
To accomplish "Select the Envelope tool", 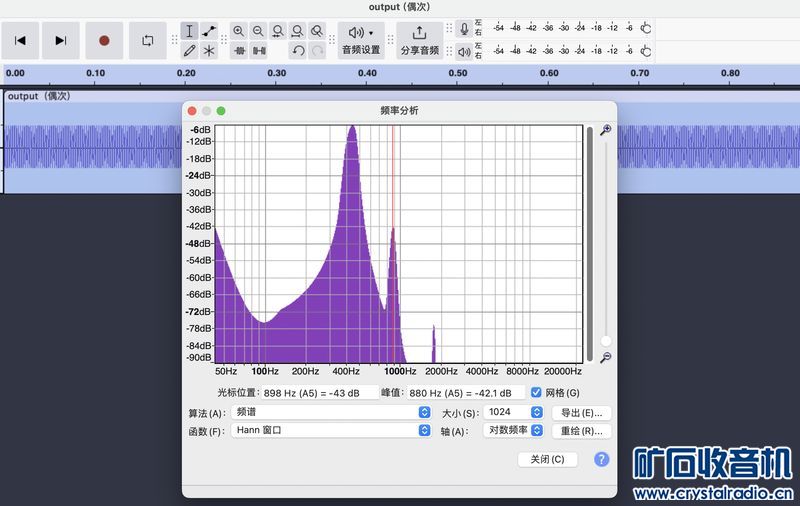I will coord(209,31).
